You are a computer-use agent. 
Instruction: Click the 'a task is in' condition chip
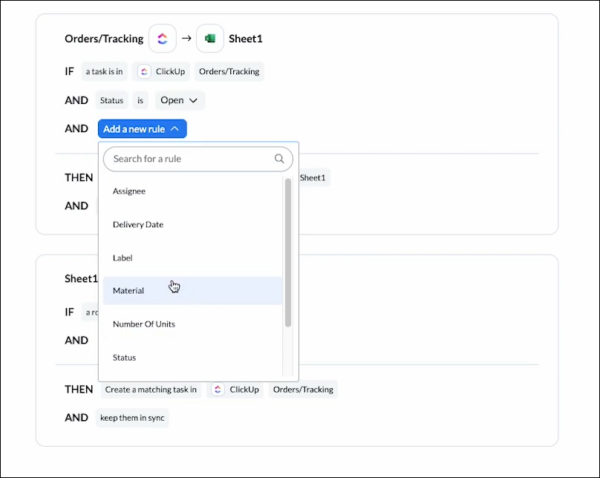coord(105,71)
